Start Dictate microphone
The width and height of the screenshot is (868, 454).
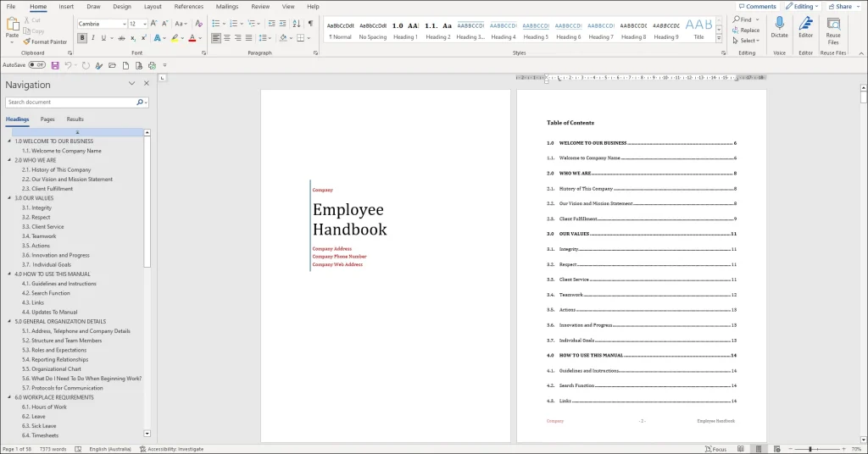pyautogui.click(x=780, y=28)
